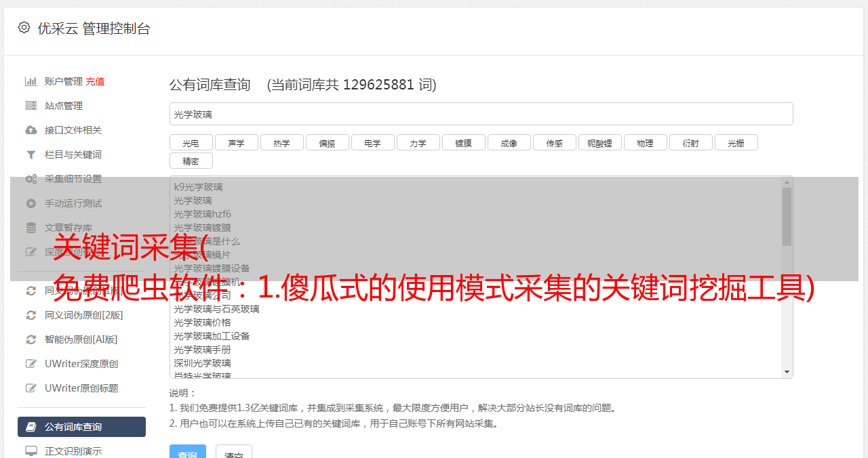Click the blue 查询 button
Viewport: 868px width, 458px height.
[x=188, y=453]
